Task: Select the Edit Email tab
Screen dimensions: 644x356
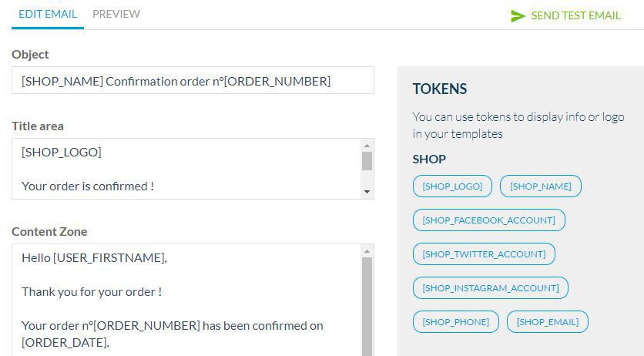Action: coord(48,14)
